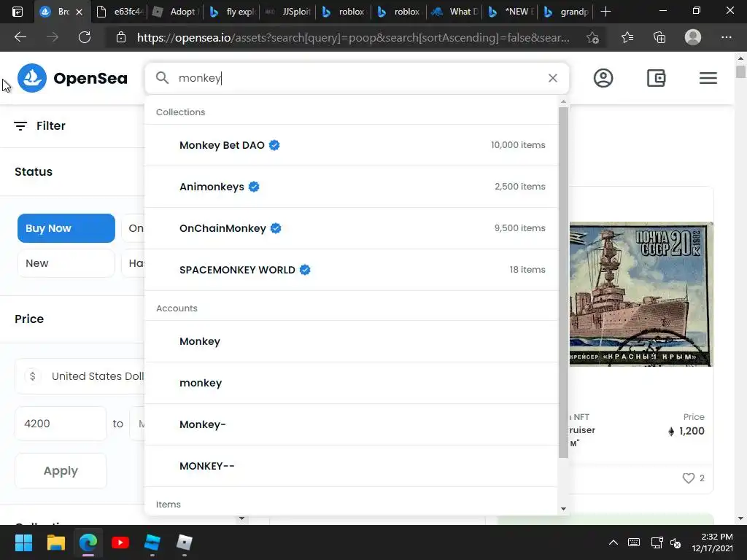Open United States Dollar currency dropdown

coord(80,376)
